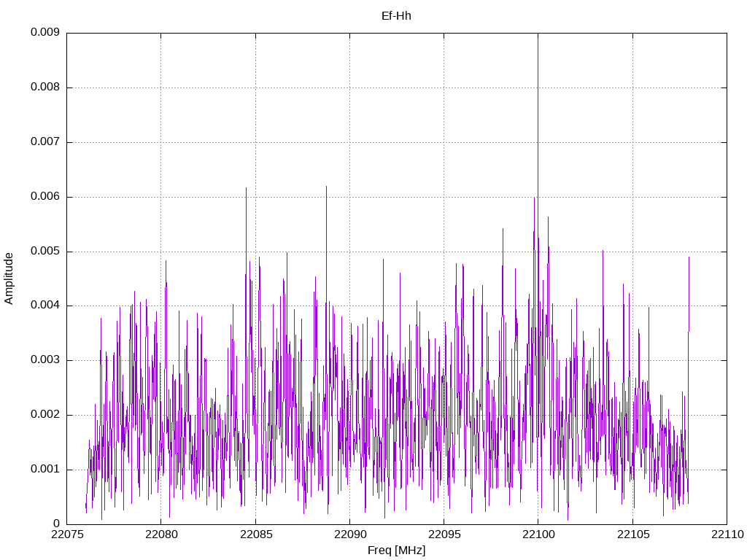
Task: Select the 0.006 amplitude tick label
Action: (x=44, y=197)
